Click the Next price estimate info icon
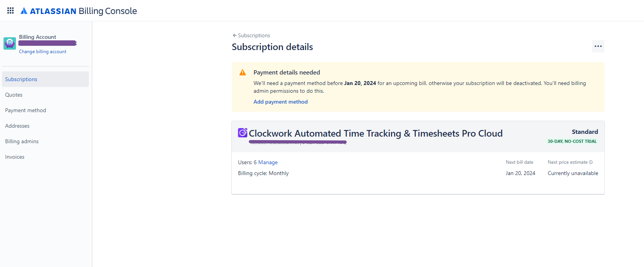 coord(591,162)
